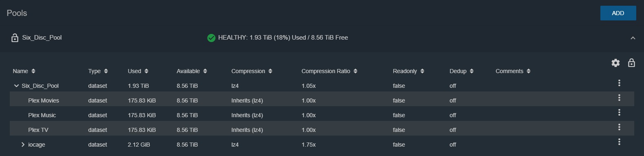Click the ADD pool button
The height and width of the screenshot is (156, 644).
618,13
